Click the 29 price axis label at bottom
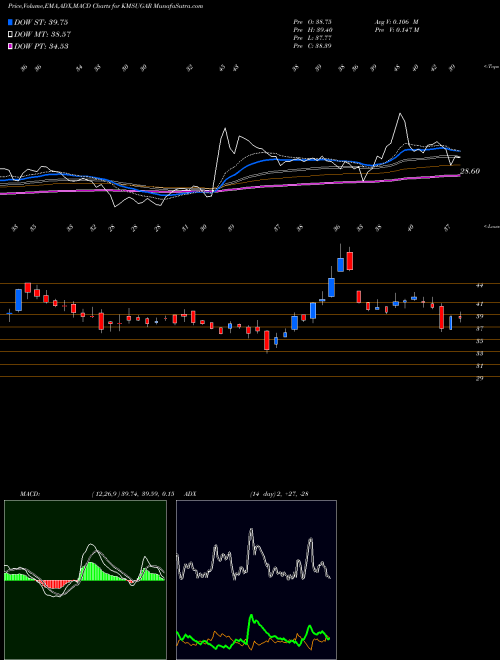Screen dimensions: 500x660 479,378
